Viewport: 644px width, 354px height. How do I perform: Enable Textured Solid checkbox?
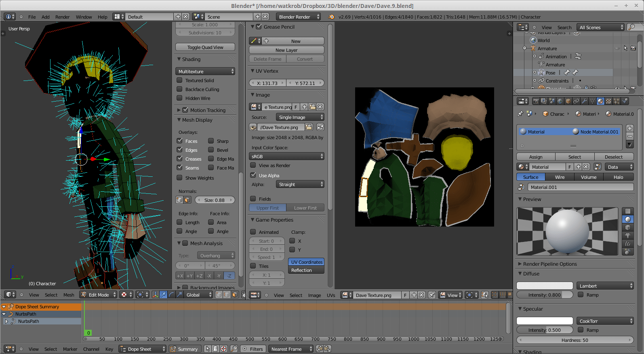pyautogui.click(x=180, y=81)
